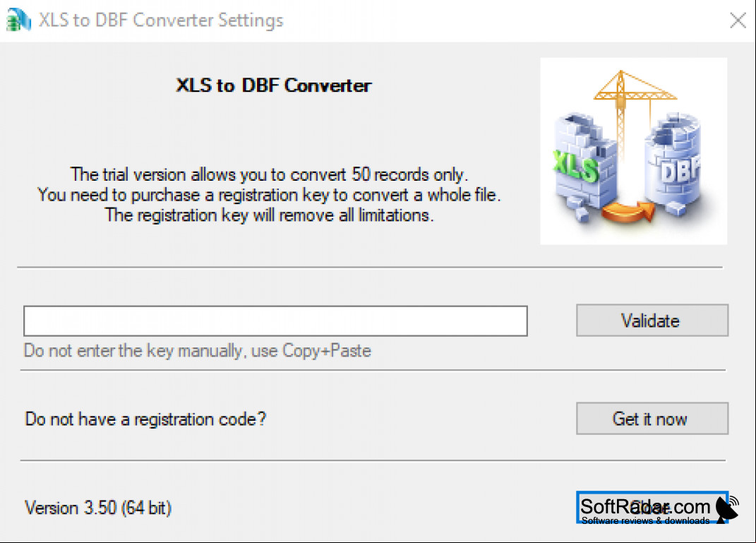756x543 pixels.
Task: Click the 'Do not have a registration code?' label
Action: (x=145, y=419)
